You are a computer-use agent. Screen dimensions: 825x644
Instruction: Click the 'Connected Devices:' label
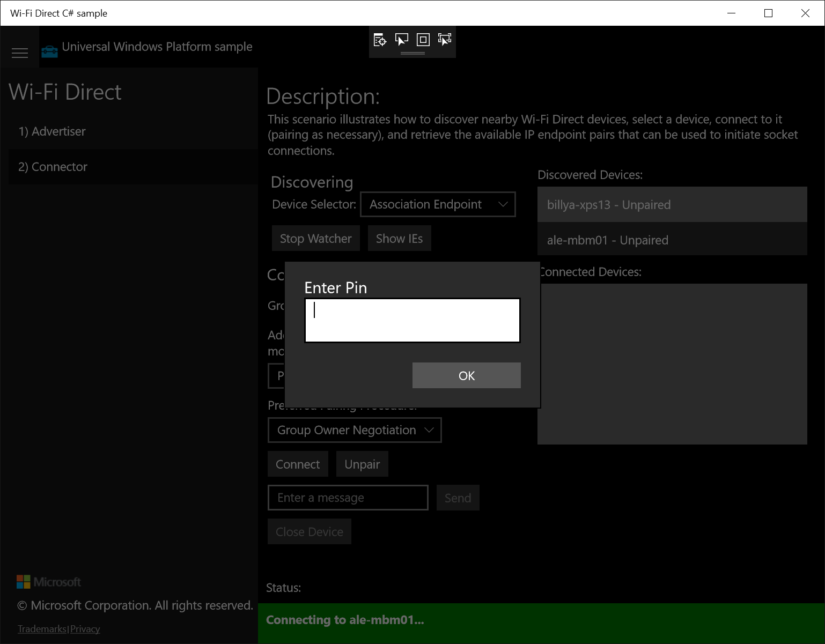(x=591, y=272)
